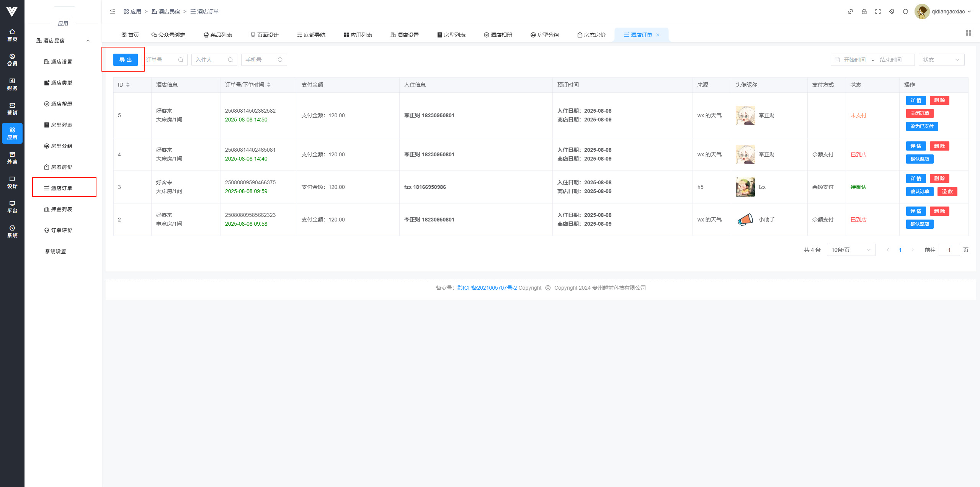Open the 10条/页 page size dropdown
The image size is (980, 487).
(851, 250)
